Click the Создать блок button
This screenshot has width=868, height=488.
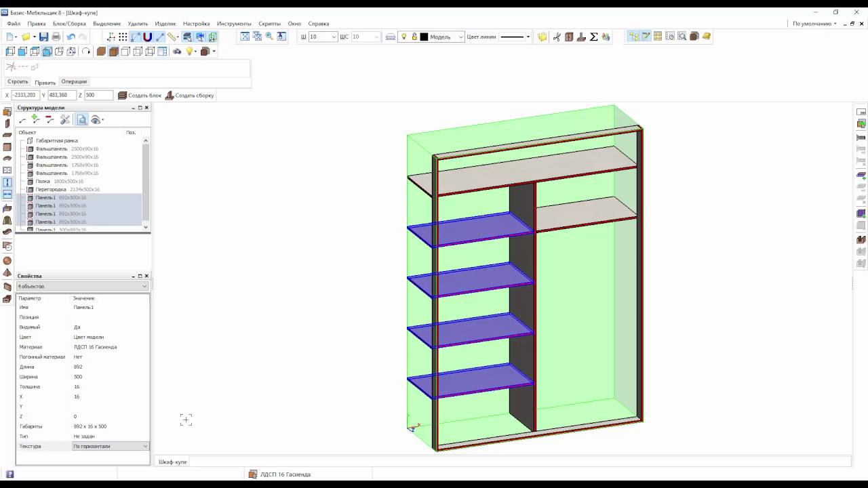pos(140,96)
